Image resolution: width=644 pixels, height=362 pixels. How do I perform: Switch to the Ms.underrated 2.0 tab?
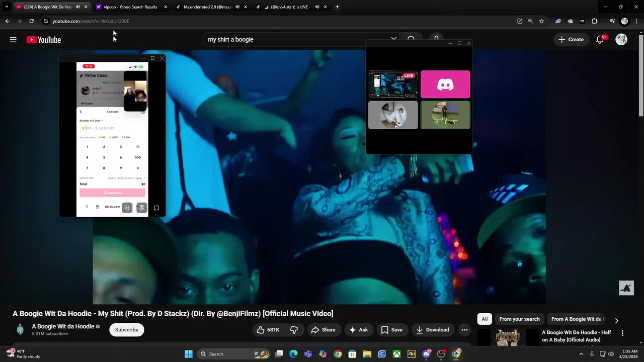pos(207,7)
